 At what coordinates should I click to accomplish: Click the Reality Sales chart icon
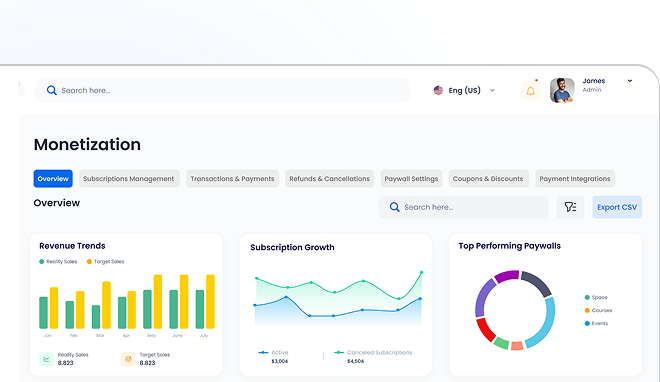tap(46, 359)
